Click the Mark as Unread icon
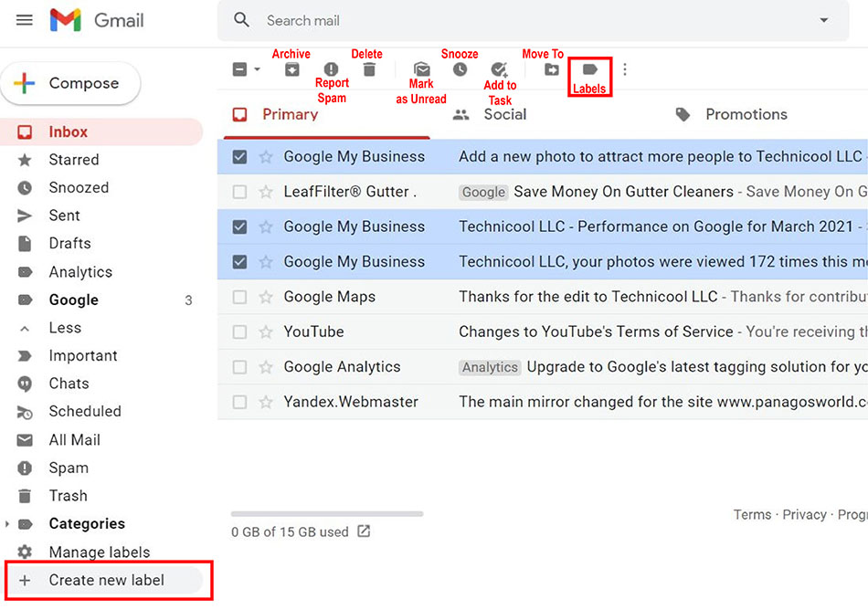This screenshot has height=610, width=868. 421,69
